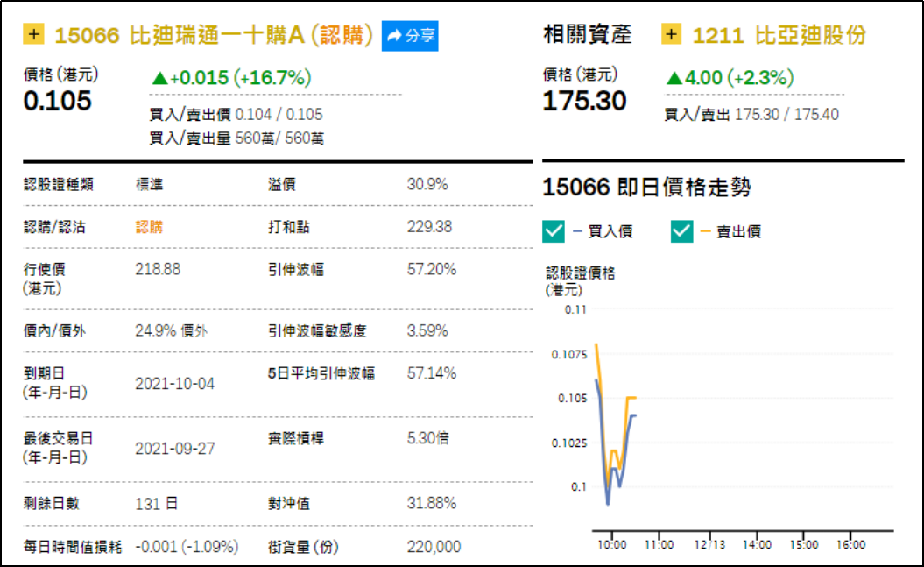
Task: Click the 對沖值 label
Action: 289,503
